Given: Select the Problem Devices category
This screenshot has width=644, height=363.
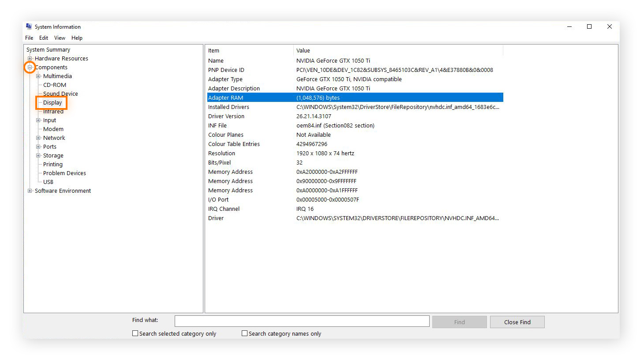Looking at the screenshot, I should coord(64,173).
